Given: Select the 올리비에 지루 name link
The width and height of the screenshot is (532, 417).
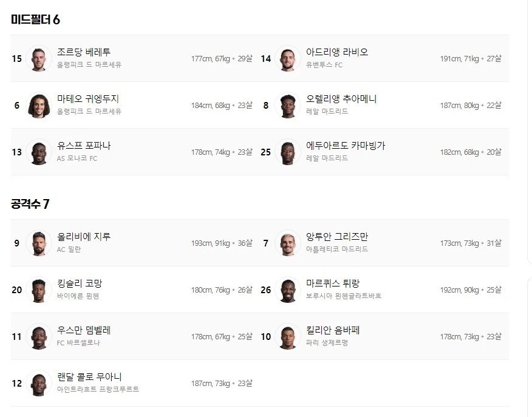Looking at the screenshot, I should coord(84,237).
